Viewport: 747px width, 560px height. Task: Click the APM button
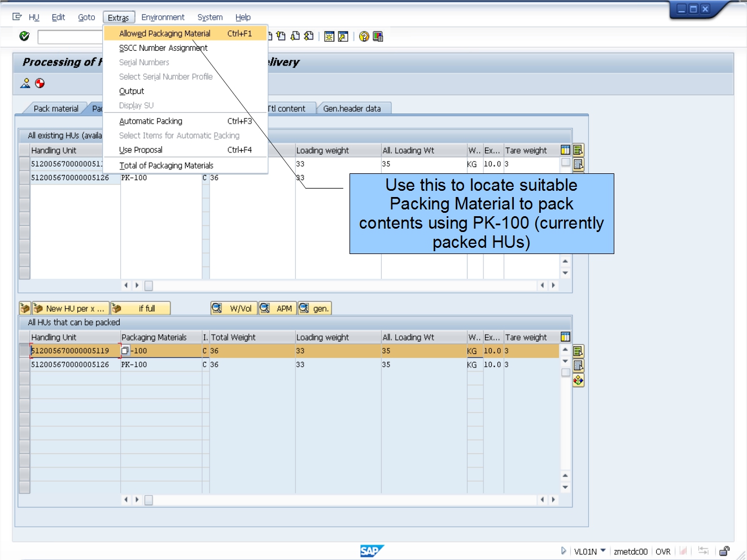tap(277, 308)
